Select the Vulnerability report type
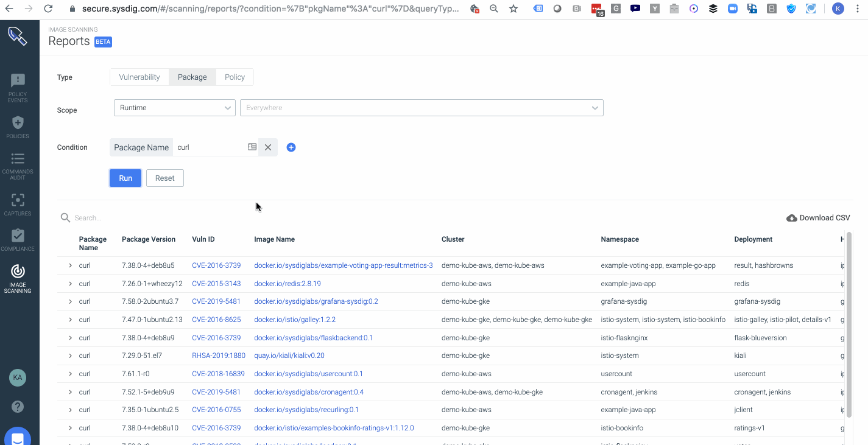 pyautogui.click(x=139, y=77)
